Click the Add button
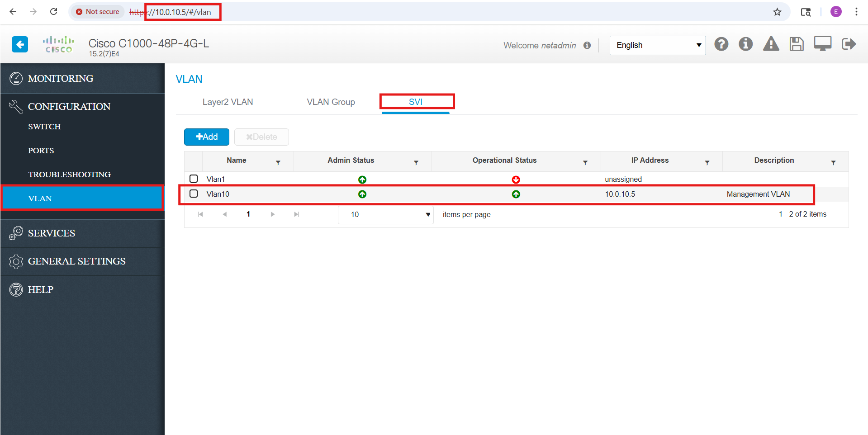 tap(207, 137)
